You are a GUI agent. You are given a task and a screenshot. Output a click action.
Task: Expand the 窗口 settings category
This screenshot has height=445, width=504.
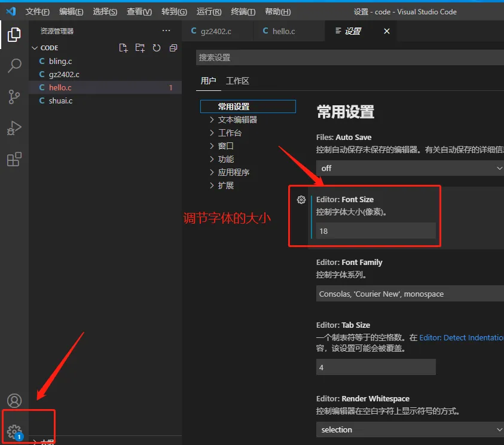pyautogui.click(x=212, y=146)
